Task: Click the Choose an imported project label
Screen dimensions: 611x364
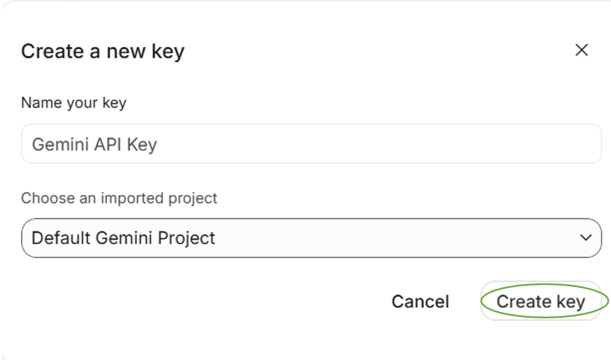Action: (119, 198)
